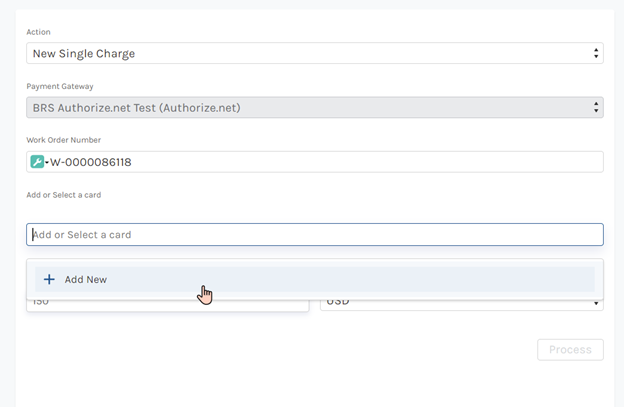This screenshot has width=624, height=407.
Task: Click the arrows at the Action dropdown's right edge
Action: [x=596, y=53]
